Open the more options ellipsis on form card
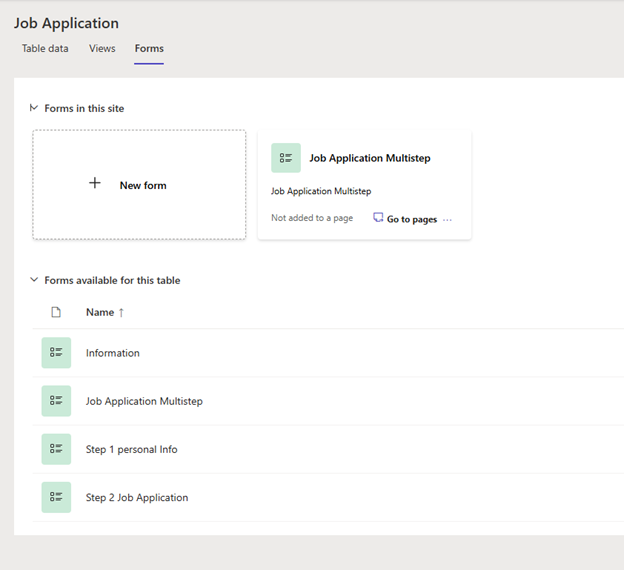The width and height of the screenshot is (624, 570). [447, 219]
